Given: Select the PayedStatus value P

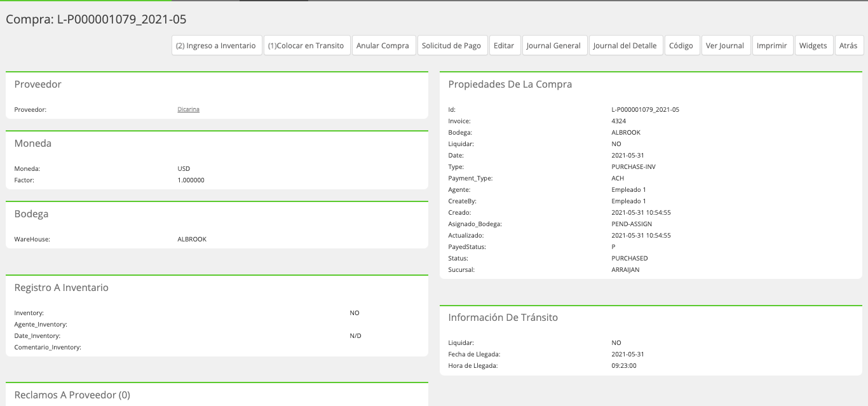Looking at the screenshot, I should (613, 247).
